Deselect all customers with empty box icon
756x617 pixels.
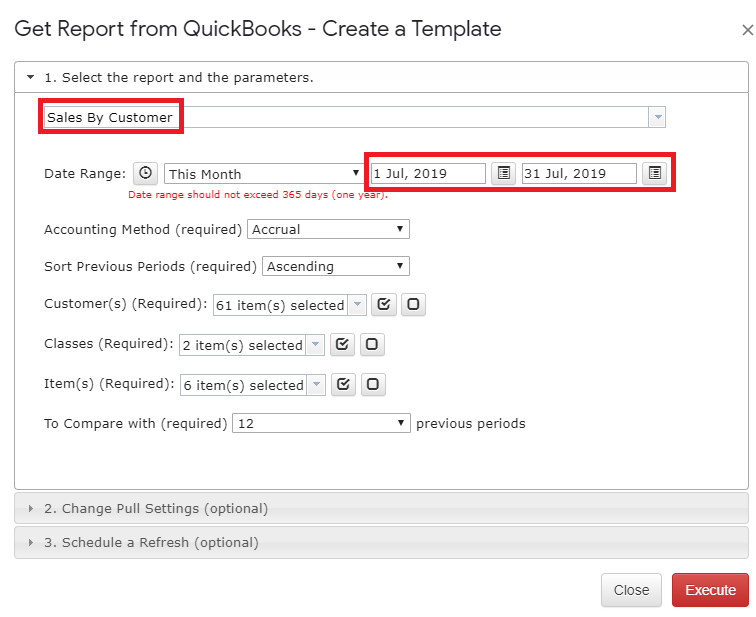point(413,305)
